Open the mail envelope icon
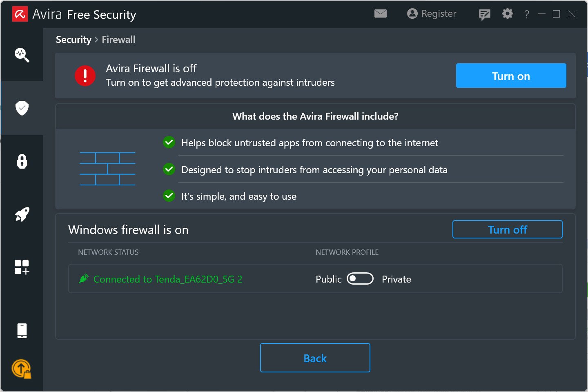 (380, 14)
